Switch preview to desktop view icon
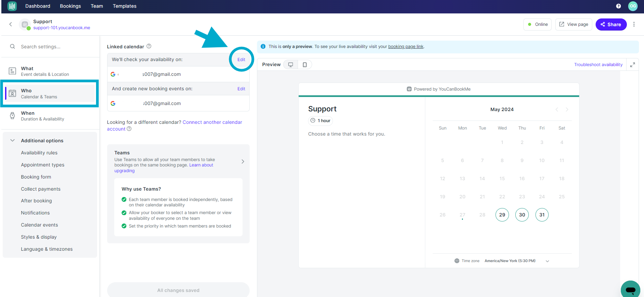Viewport: 644px width, 297px height. [x=291, y=64]
